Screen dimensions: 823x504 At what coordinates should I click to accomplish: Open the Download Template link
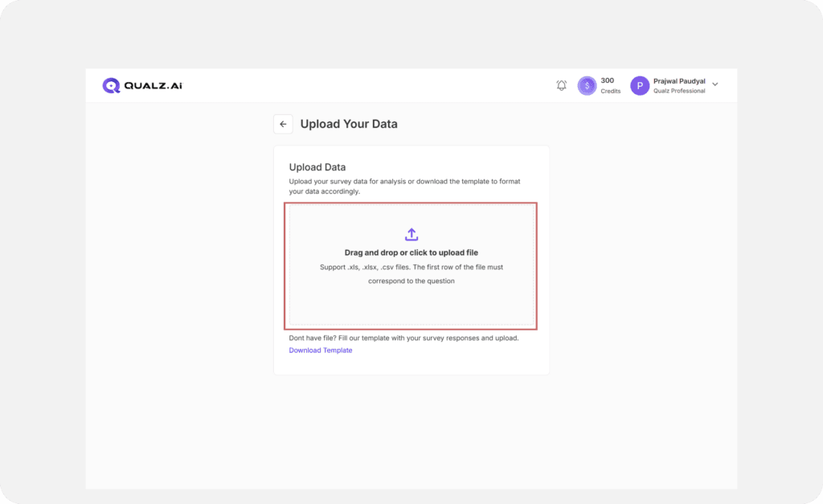coord(321,350)
